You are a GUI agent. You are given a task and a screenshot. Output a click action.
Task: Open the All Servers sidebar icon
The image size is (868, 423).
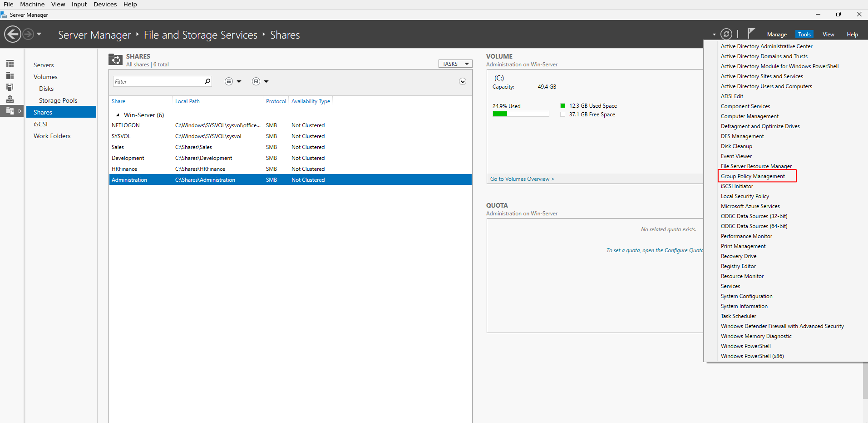[x=10, y=87]
